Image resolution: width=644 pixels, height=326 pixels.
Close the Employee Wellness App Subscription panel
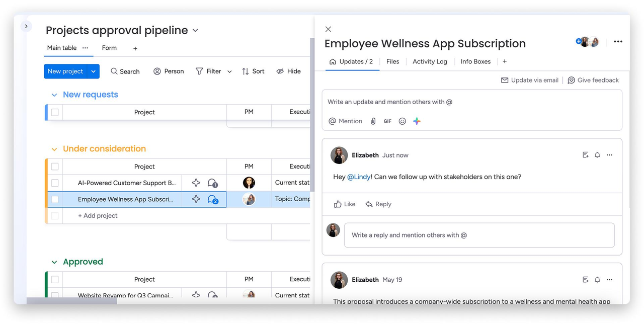pos(328,29)
